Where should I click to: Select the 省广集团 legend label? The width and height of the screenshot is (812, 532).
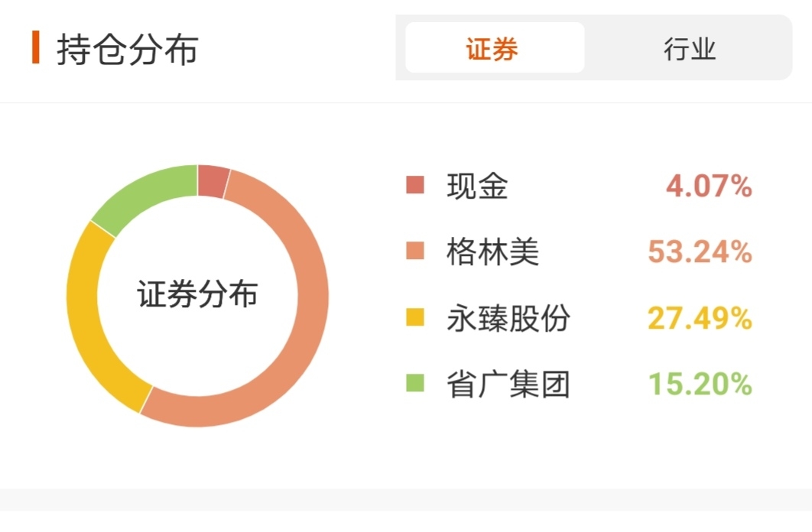click(508, 384)
